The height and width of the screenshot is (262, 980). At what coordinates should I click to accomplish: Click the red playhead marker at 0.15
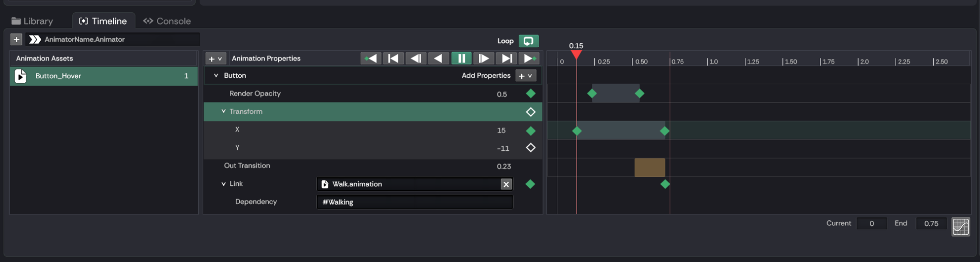pyautogui.click(x=576, y=54)
